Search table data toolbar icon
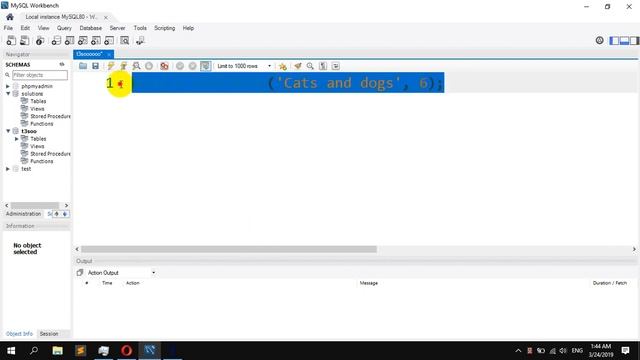This screenshot has height=360, width=640. coord(124,40)
